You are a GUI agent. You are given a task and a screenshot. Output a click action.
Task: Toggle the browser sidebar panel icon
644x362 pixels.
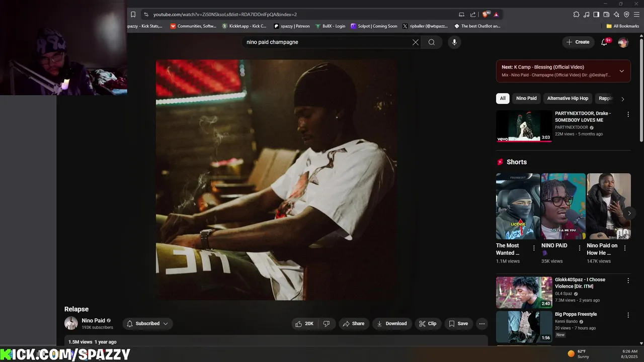tap(596, 15)
